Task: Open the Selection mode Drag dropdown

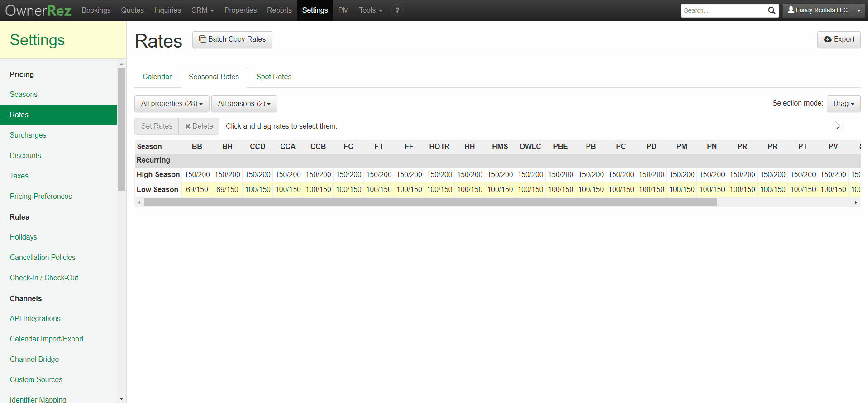Action: tap(843, 104)
